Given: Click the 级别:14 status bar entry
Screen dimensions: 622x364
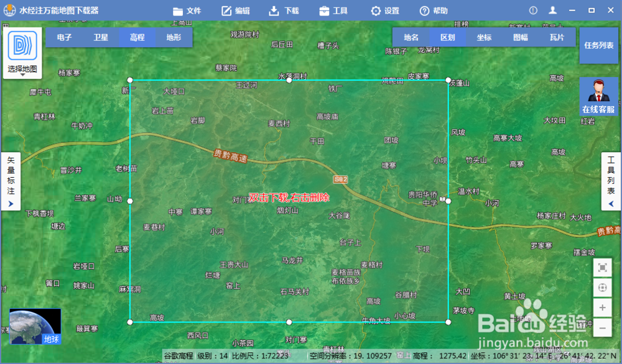Looking at the screenshot, I should [212, 356].
